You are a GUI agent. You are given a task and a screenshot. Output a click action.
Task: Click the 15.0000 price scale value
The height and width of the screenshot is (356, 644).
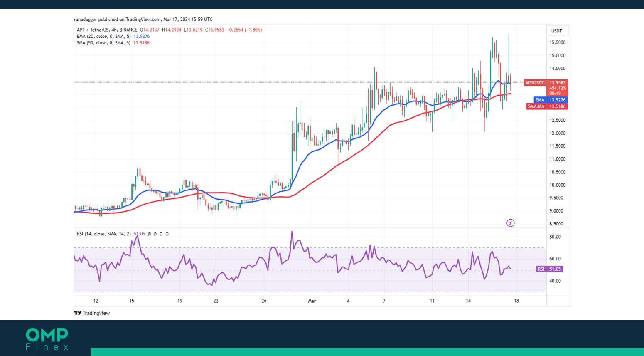(557, 55)
